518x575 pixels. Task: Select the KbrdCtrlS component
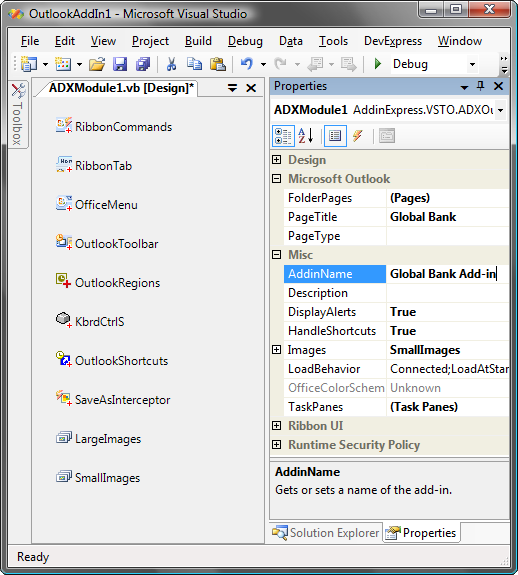tap(90, 322)
